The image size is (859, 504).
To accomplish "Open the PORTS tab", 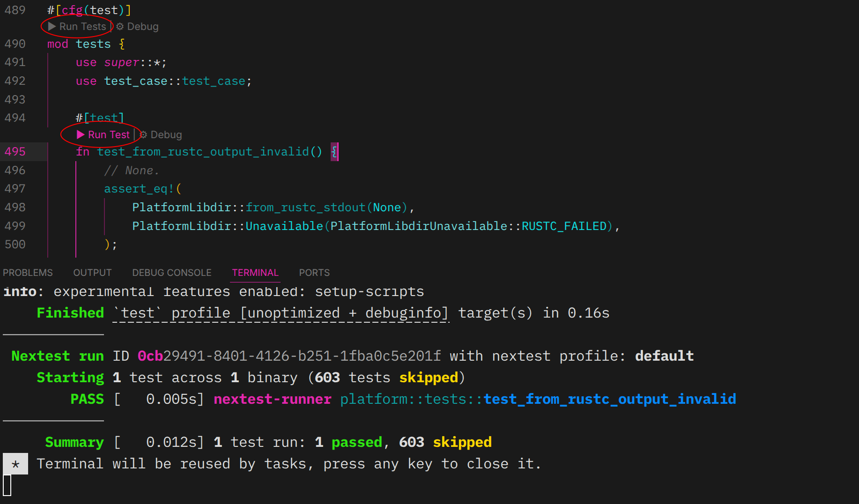I will tap(314, 272).
